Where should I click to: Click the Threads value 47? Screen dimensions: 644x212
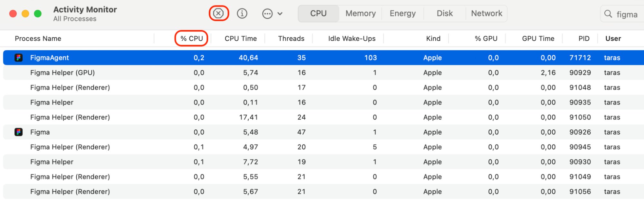(x=302, y=132)
